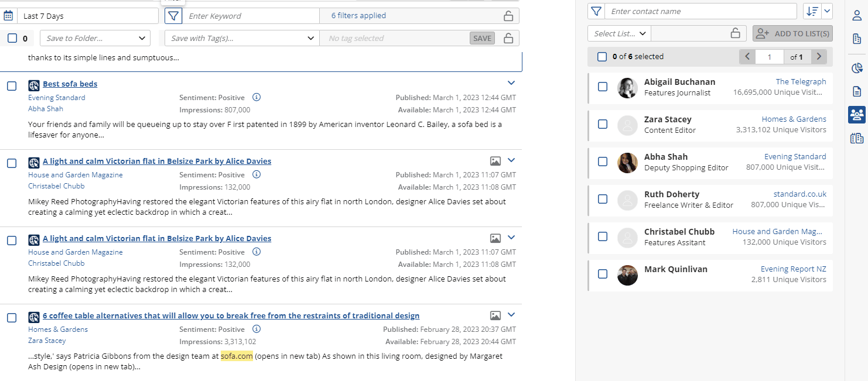This screenshot has width=868, height=381.
Task: Click the info icon beside Best sofa beds sentiment
Action: [256, 97]
